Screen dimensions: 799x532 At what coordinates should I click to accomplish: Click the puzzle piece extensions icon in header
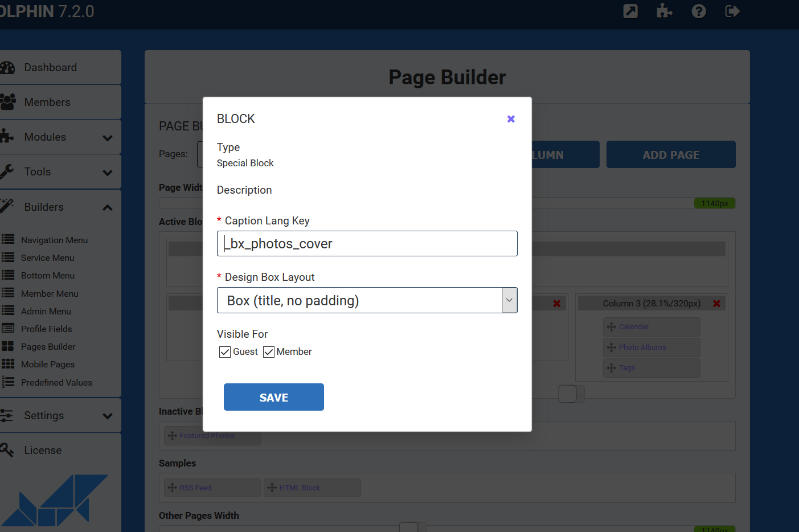click(664, 11)
